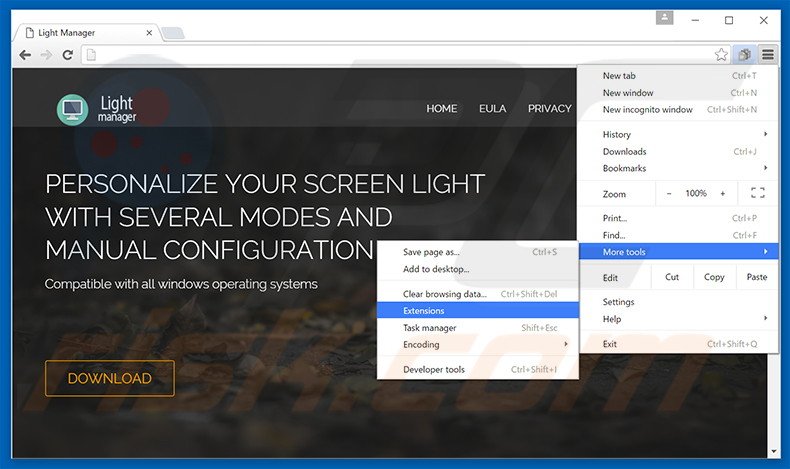Click the 100% zoom value
The width and height of the screenshot is (790, 469).
click(696, 193)
